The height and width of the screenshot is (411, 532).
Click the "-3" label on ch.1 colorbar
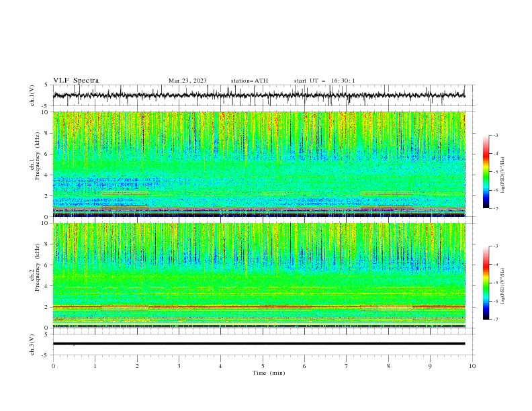click(x=496, y=135)
